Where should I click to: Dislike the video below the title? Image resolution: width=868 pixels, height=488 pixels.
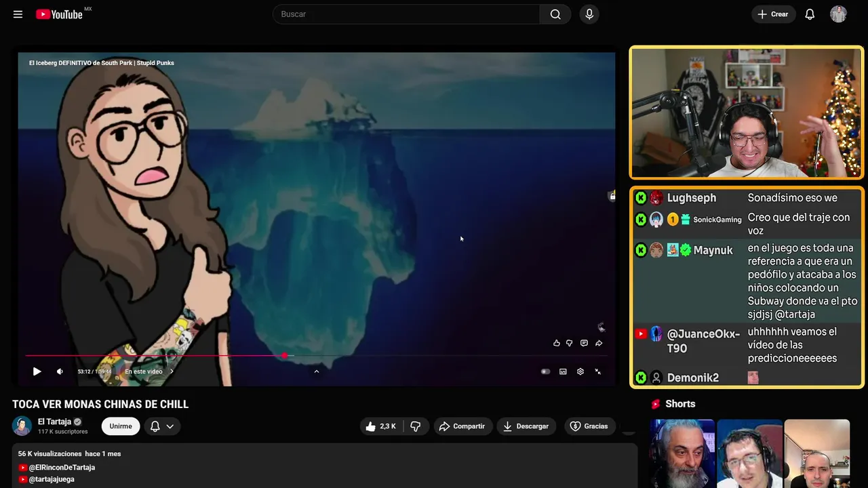tap(416, 426)
